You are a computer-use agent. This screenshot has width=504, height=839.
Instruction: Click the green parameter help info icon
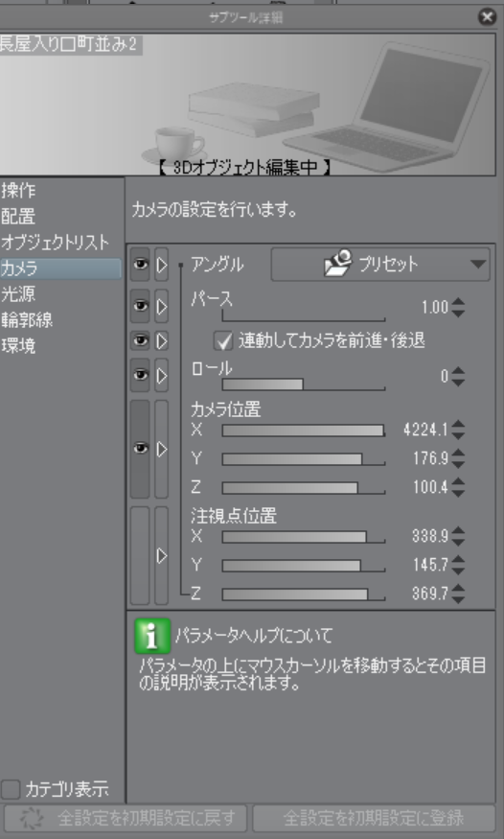[152, 636]
